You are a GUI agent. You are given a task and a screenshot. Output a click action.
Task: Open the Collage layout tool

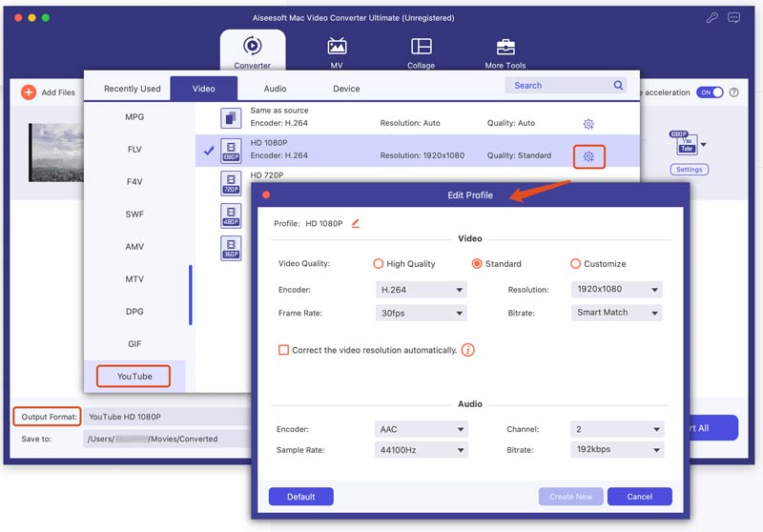coord(421,47)
